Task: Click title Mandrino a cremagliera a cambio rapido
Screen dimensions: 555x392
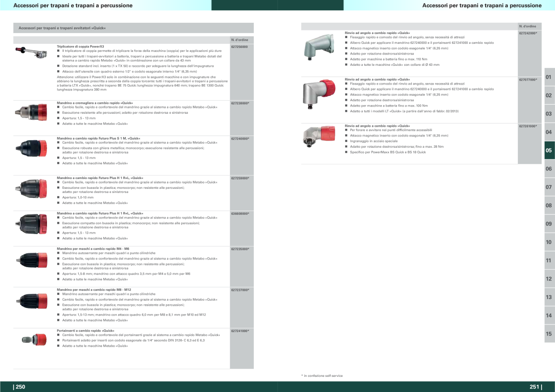Action: tap(95, 103)
